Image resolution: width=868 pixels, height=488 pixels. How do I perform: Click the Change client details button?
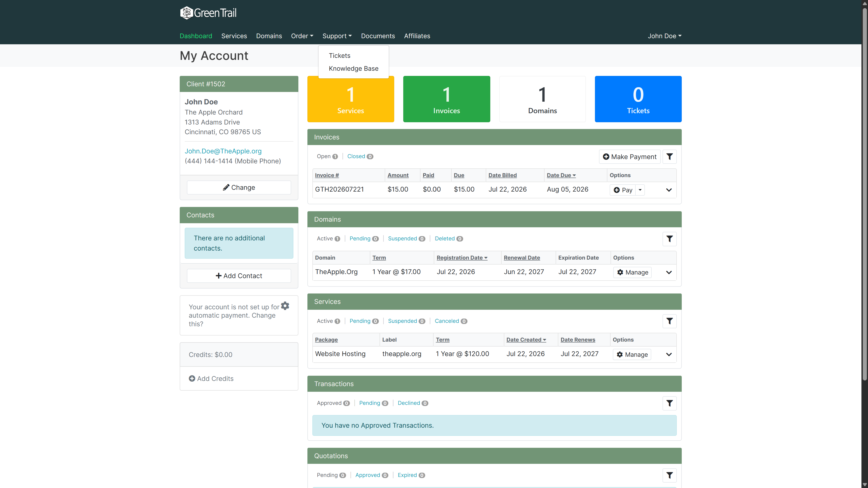[238, 188]
